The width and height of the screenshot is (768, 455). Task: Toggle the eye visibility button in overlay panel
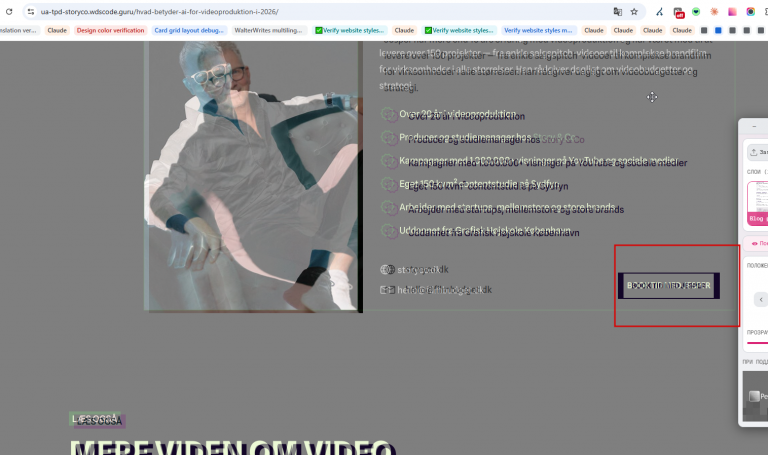coord(754,243)
